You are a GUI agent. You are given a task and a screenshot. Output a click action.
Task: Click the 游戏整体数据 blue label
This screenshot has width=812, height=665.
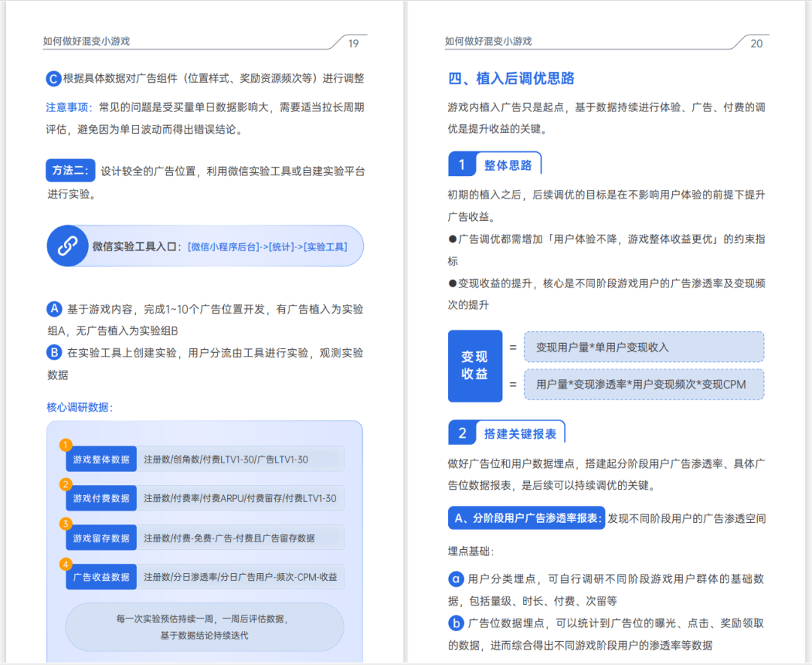[101, 459]
